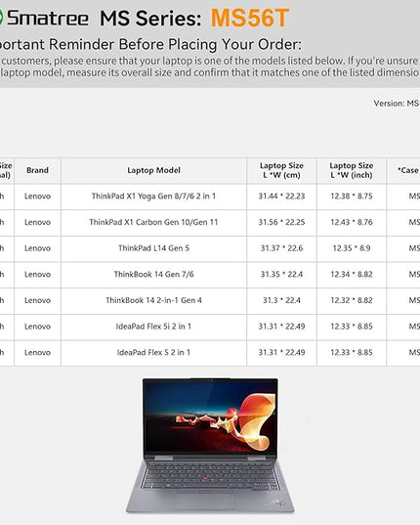Click the Laptop Model column header
The image size is (420, 525).
tap(153, 170)
